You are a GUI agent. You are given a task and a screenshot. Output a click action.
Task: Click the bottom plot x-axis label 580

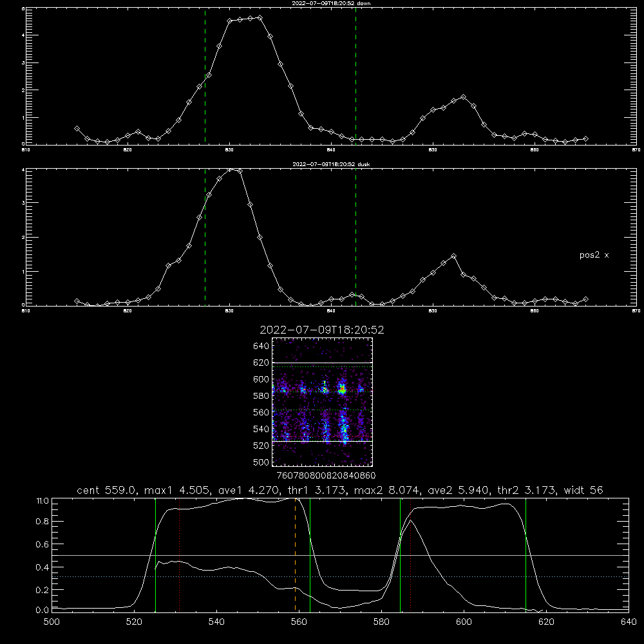(x=381, y=622)
